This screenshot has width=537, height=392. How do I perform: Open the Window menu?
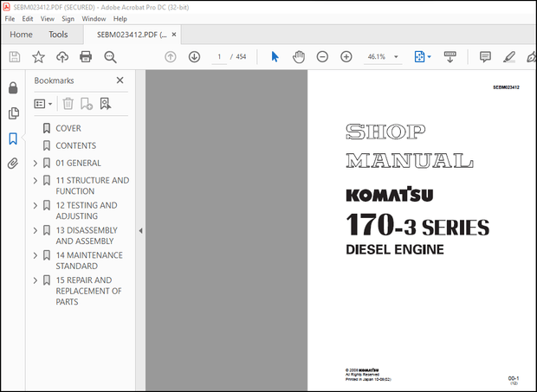coord(94,19)
